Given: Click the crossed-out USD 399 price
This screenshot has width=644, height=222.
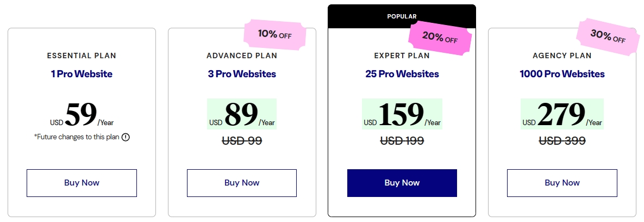Looking at the screenshot, I should click(562, 141).
